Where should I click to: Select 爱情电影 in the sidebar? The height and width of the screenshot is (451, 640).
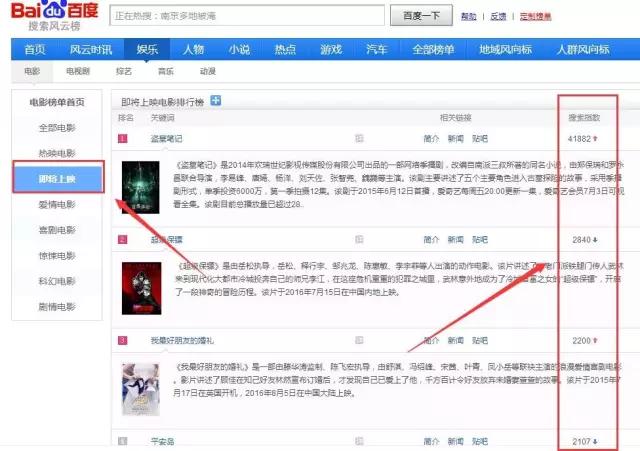[57, 204]
